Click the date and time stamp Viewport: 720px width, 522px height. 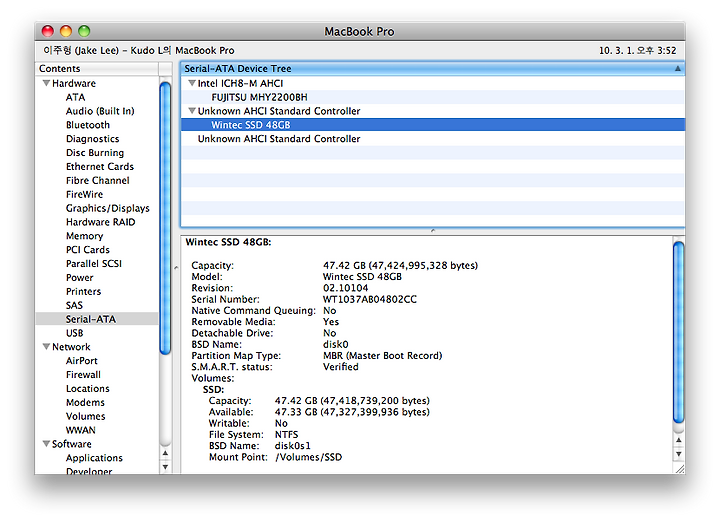point(637,51)
